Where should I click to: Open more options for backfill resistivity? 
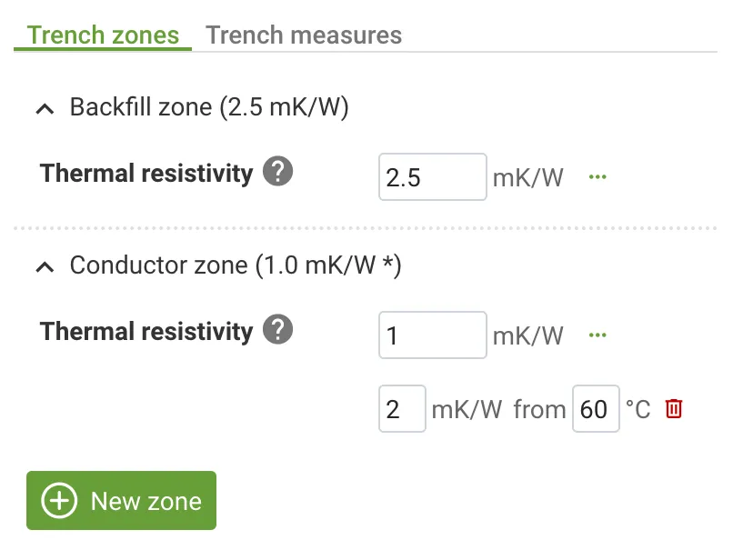coord(597,176)
